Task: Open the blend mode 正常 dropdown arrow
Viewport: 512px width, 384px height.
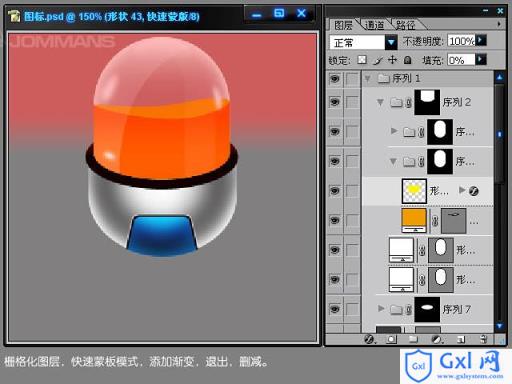Action: point(391,42)
